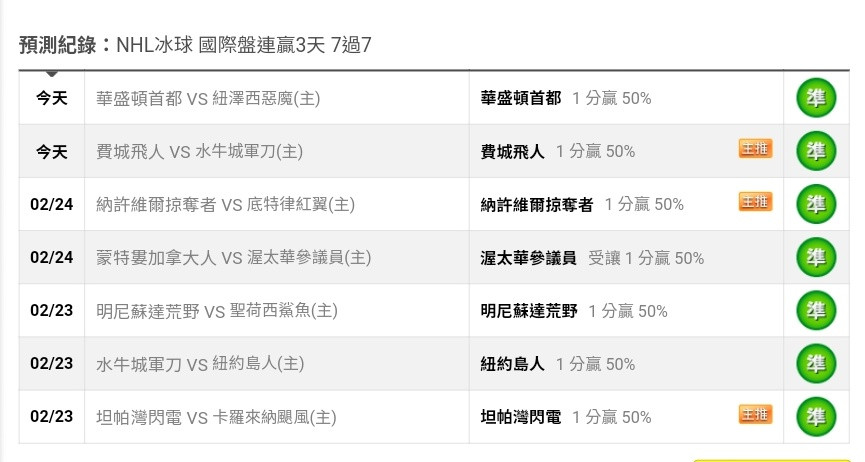Click green 準 icon for 坦帕灣閃電 row
Screen dimensions: 865x462
coord(816,417)
